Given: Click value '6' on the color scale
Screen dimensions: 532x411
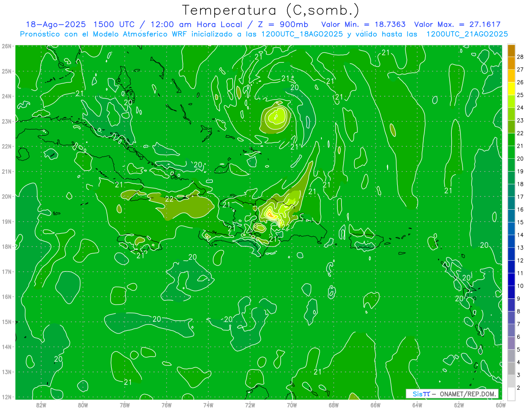Looking at the screenshot, I should click(519, 337).
